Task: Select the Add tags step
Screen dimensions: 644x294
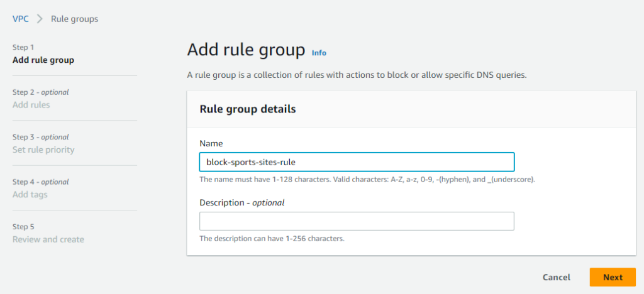Action: click(30, 194)
